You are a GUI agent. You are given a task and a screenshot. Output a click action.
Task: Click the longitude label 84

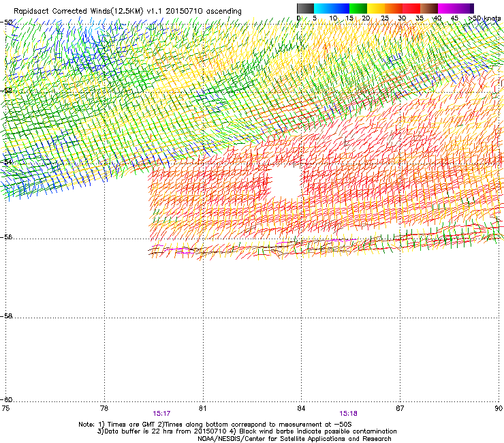(301, 408)
